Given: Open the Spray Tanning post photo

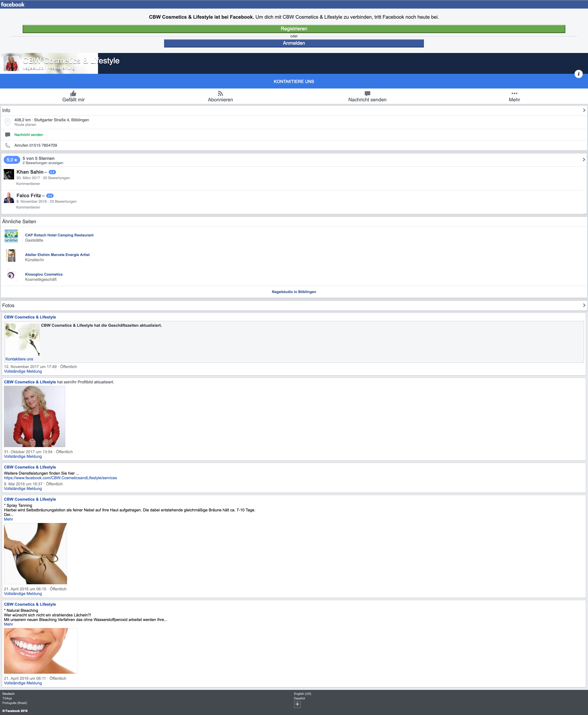Looking at the screenshot, I should (36, 553).
